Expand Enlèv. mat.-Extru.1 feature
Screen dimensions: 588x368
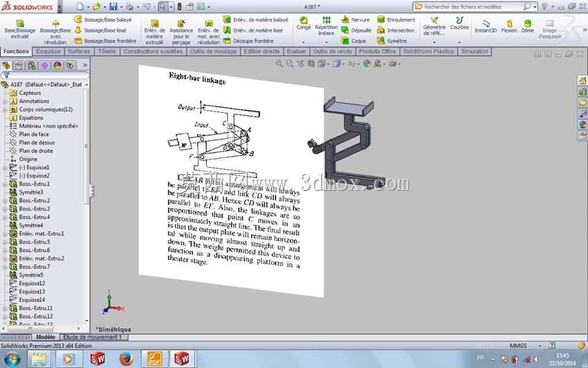coord(5,234)
